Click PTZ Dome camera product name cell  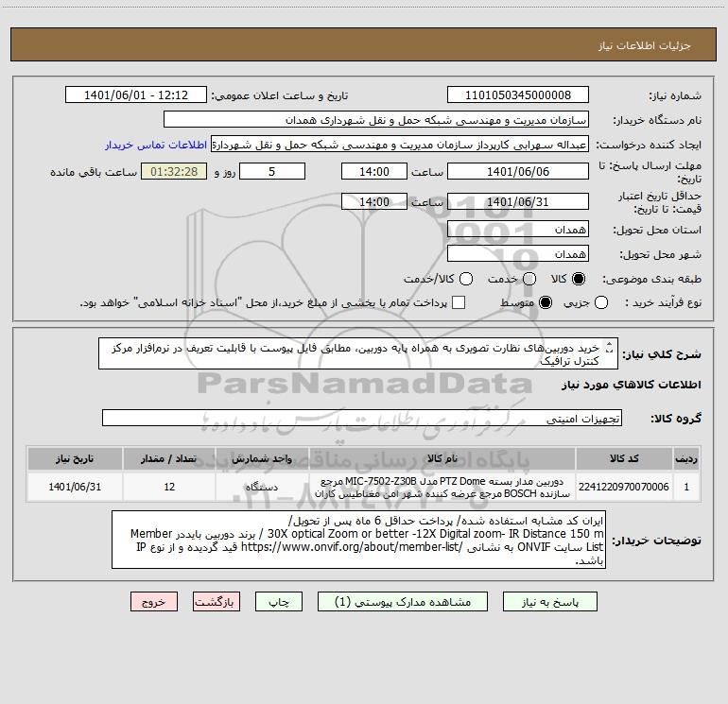442,487
